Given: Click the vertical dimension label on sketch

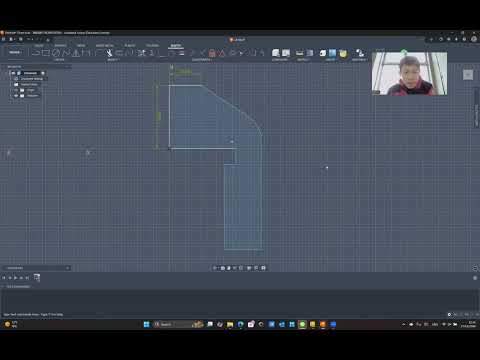Looking at the screenshot, I should click(159, 116).
